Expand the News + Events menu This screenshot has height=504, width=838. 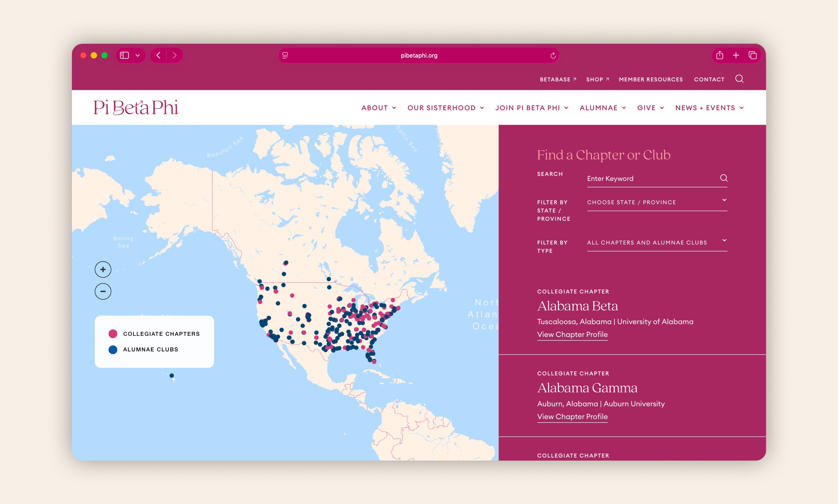point(709,108)
